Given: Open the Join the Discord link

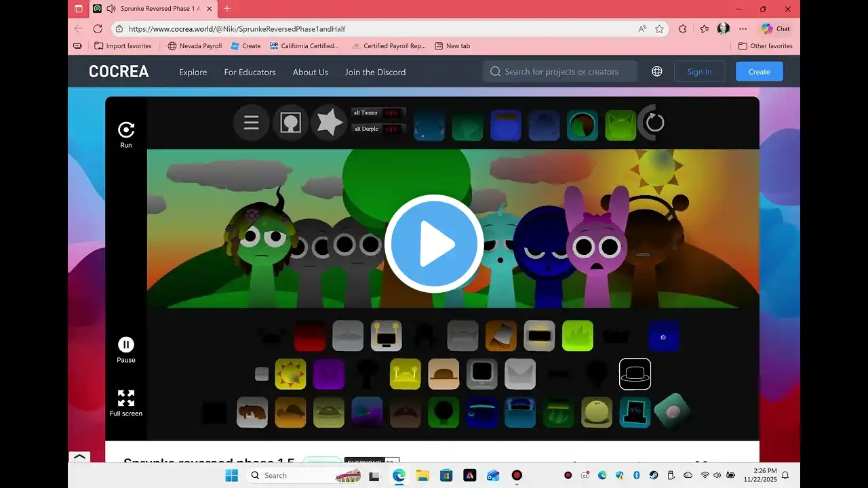Looking at the screenshot, I should [x=375, y=72].
